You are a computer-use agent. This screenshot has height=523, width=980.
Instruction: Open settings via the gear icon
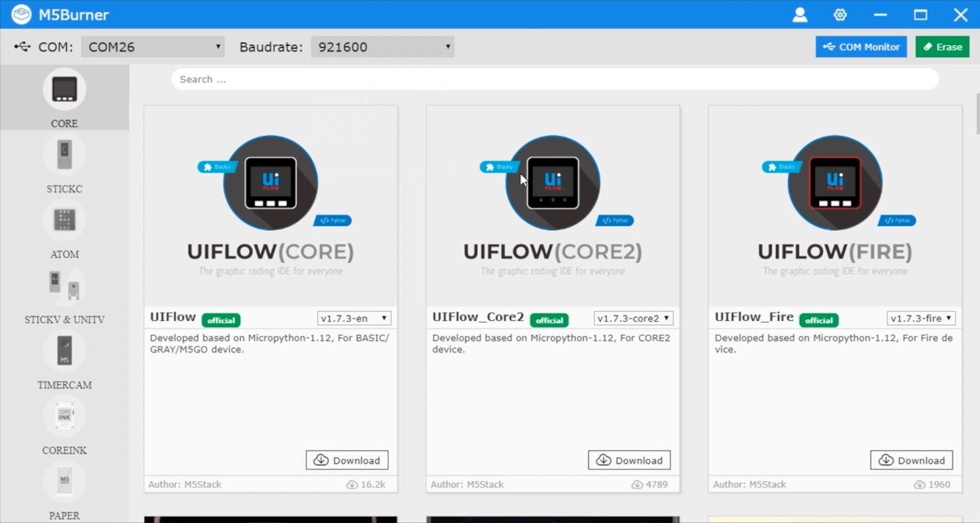click(x=840, y=15)
